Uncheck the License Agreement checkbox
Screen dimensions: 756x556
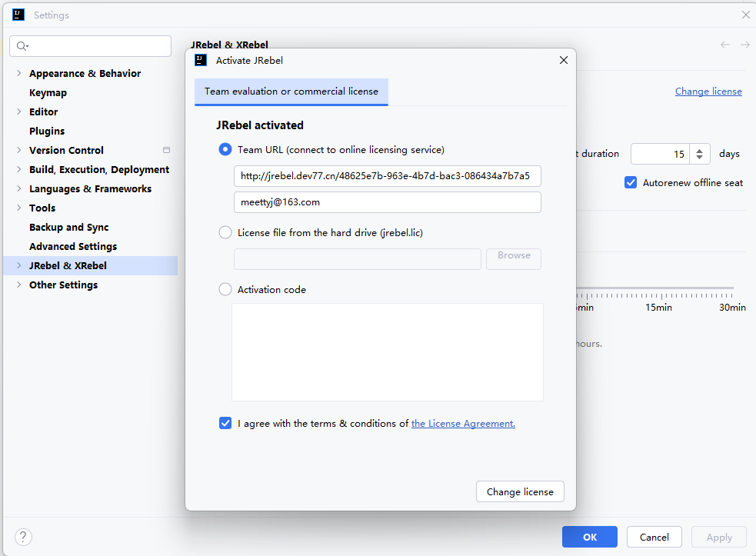[x=225, y=423]
